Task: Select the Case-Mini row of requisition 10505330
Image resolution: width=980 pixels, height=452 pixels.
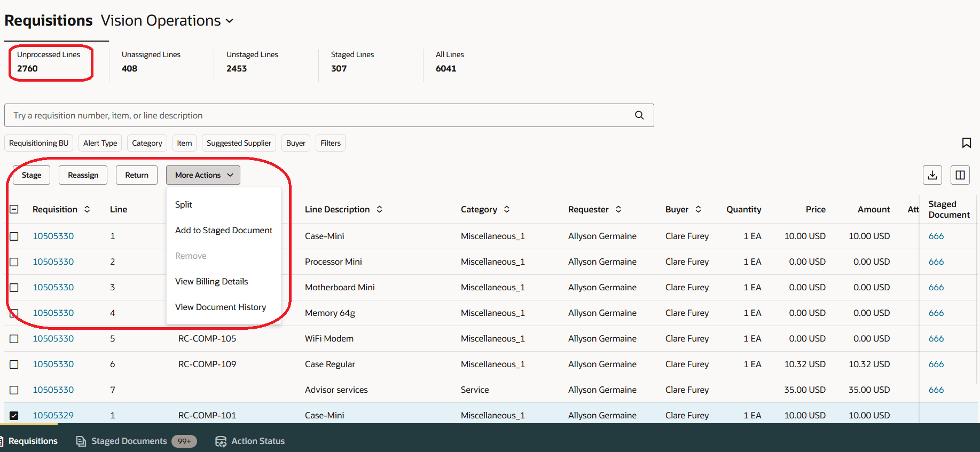Action: [14, 236]
